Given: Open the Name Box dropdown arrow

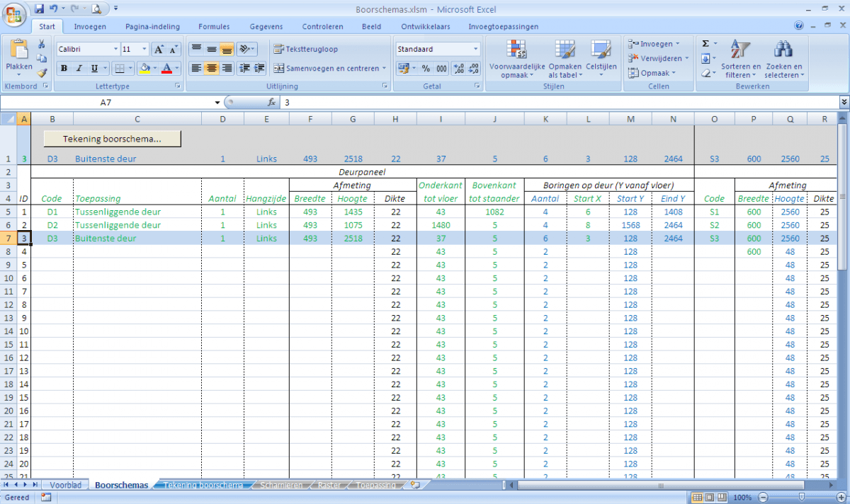Looking at the screenshot, I should point(217,103).
